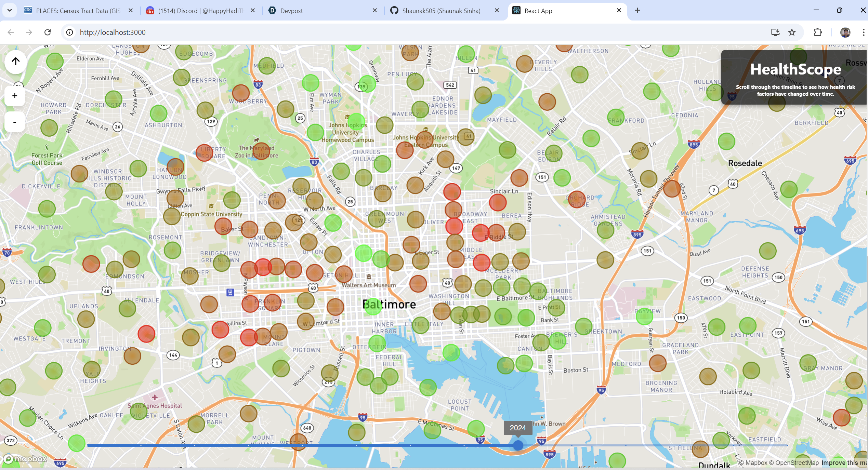Reload the page with the refresh icon

[x=48, y=32]
